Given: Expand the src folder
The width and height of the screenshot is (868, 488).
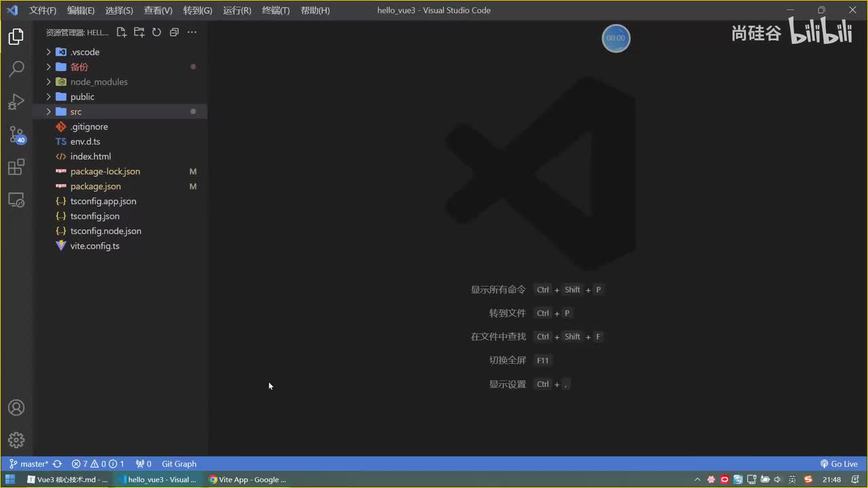Looking at the screenshot, I should point(120,112).
